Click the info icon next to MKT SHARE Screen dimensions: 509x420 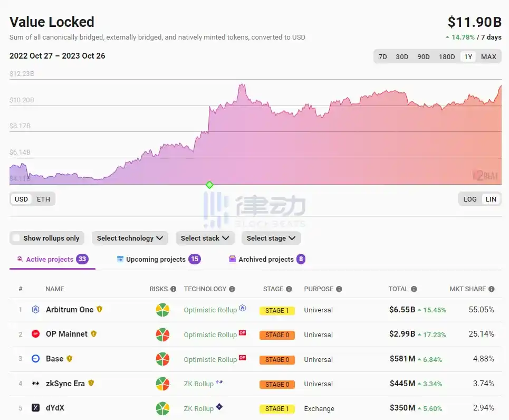pos(492,289)
